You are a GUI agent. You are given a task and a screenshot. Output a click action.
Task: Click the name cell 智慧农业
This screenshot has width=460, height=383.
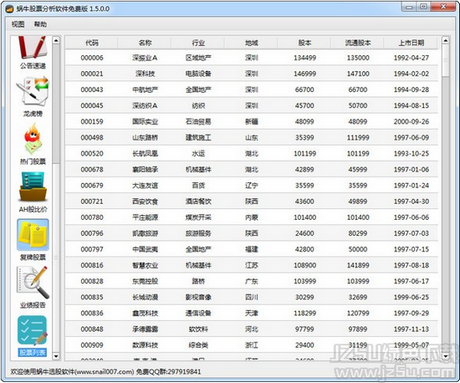tap(145, 265)
